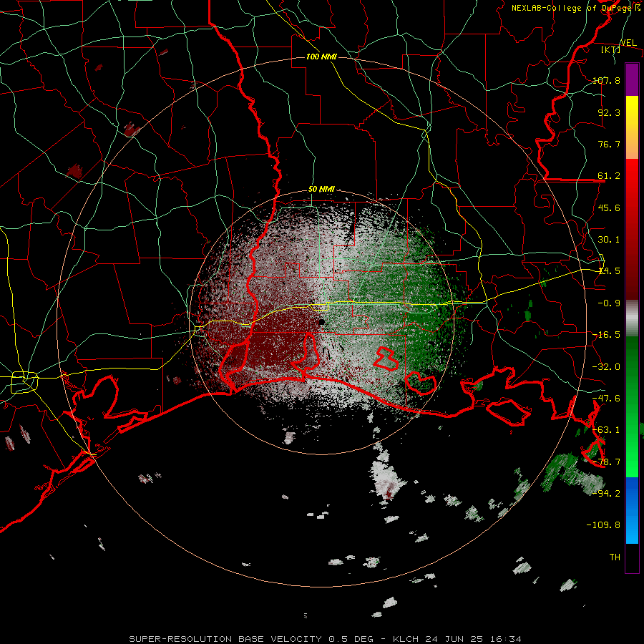Click the 45.6 velocity scale value
Viewport: 644px width, 644px height.
pos(609,208)
